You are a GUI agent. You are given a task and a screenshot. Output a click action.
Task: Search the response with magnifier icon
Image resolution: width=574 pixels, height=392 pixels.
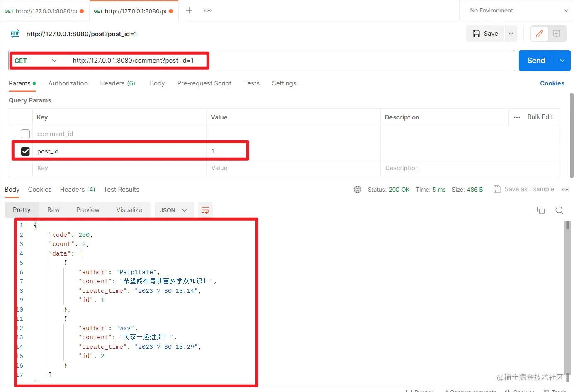(559, 210)
